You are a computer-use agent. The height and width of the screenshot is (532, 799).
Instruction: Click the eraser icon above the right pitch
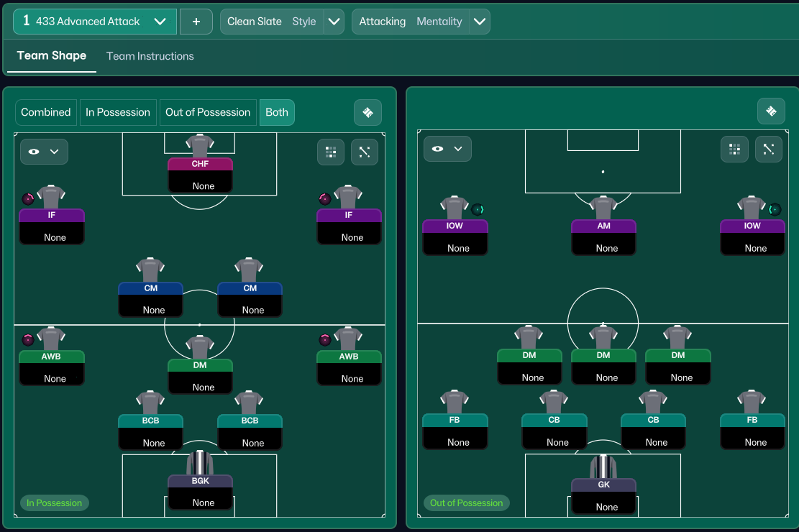(x=771, y=111)
